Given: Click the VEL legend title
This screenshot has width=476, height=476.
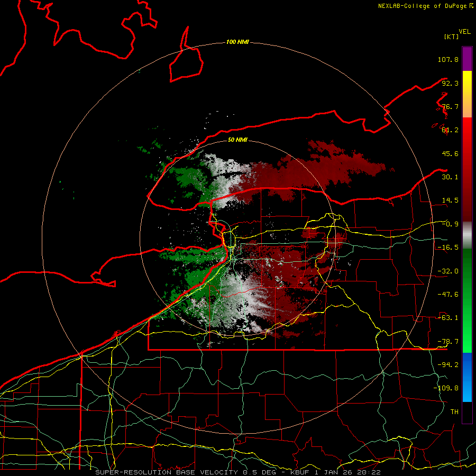Looking at the screenshot, I should 464,32.
